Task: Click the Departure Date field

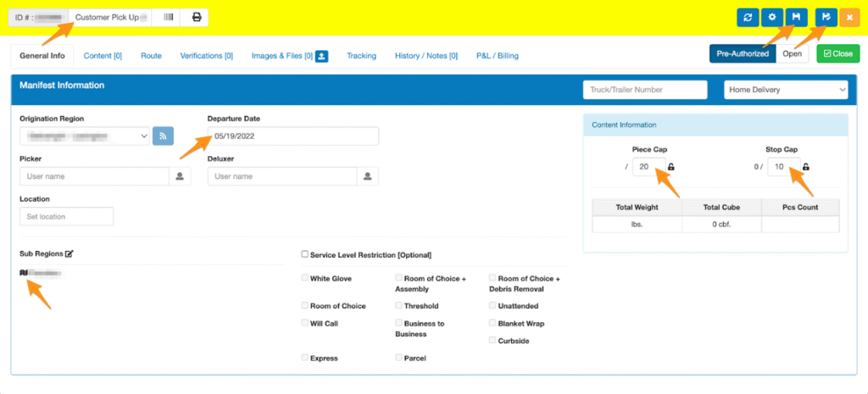Action: (293, 136)
